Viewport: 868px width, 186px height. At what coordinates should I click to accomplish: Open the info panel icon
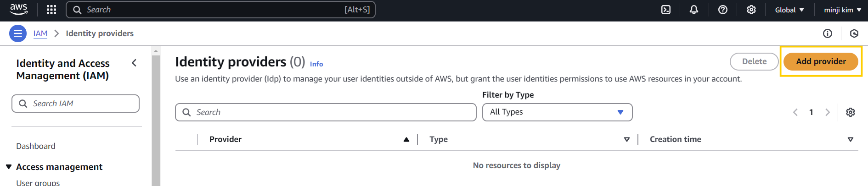(828, 33)
